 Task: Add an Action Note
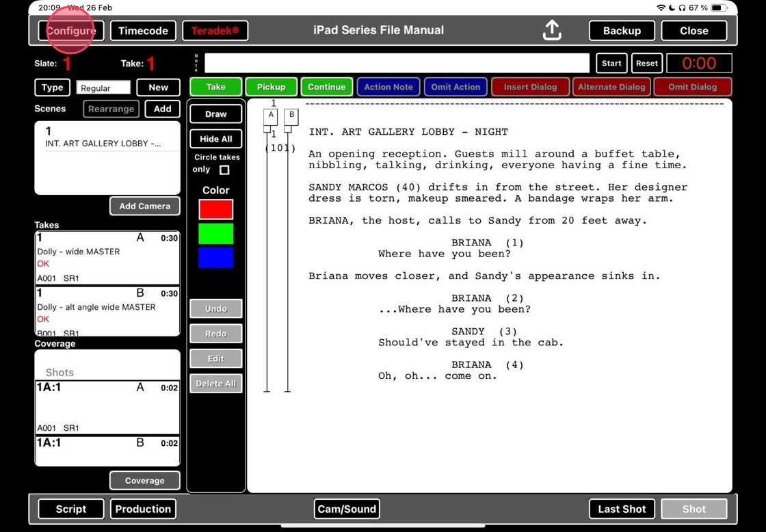pyautogui.click(x=388, y=87)
